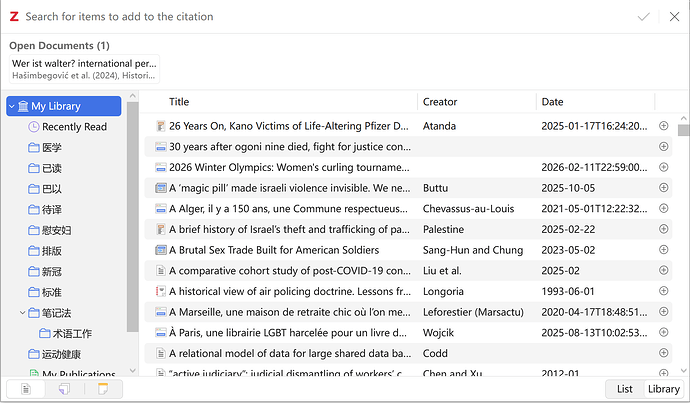Image resolution: width=690 pixels, height=403 pixels.
Task: Switch to Library view
Action: click(x=664, y=389)
